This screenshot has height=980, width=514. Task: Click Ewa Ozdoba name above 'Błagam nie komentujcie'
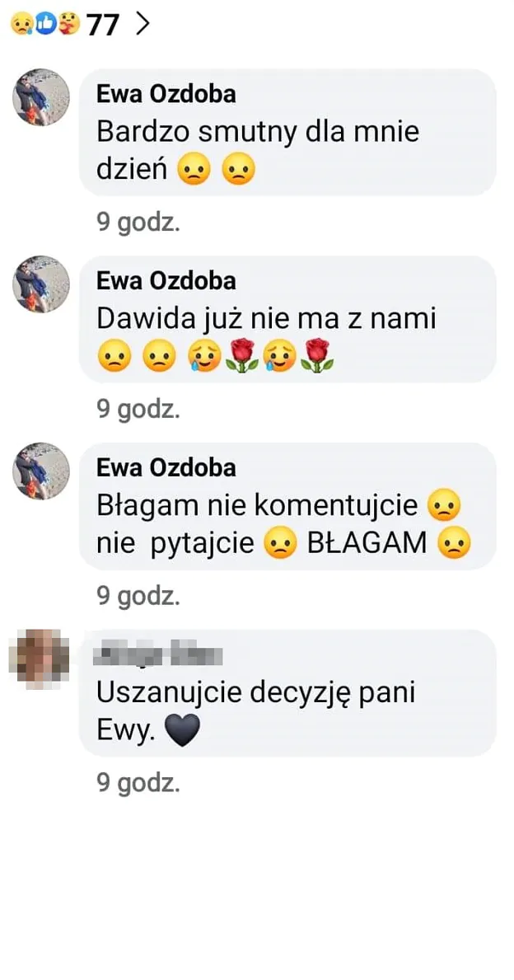[x=166, y=467]
